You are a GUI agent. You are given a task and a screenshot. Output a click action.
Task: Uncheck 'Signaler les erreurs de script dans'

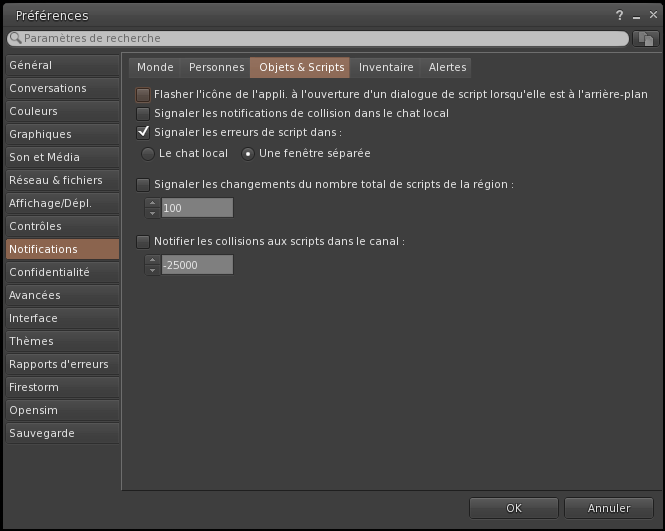143,132
